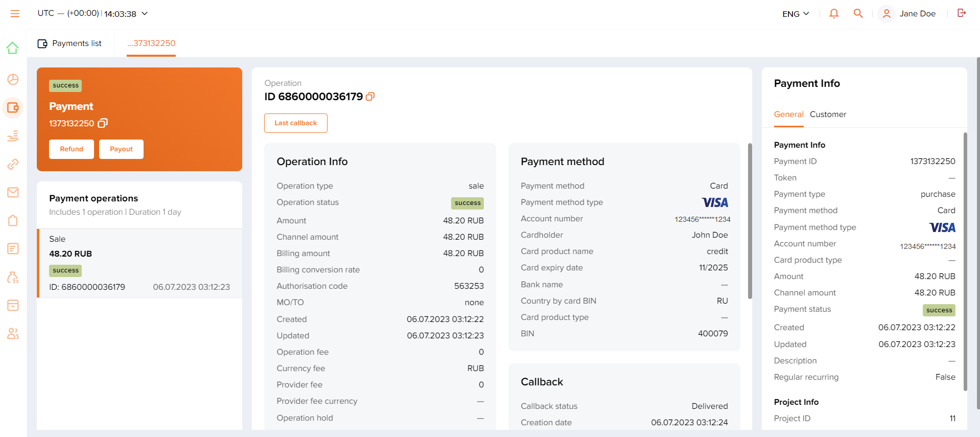The image size is (980, 437).
Task: Click Regular recurring value False
Action: (945, 377)
